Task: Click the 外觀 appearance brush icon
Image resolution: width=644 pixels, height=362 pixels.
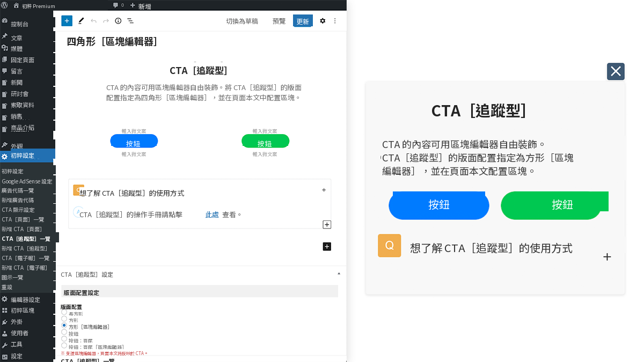Action: point(4,145)
